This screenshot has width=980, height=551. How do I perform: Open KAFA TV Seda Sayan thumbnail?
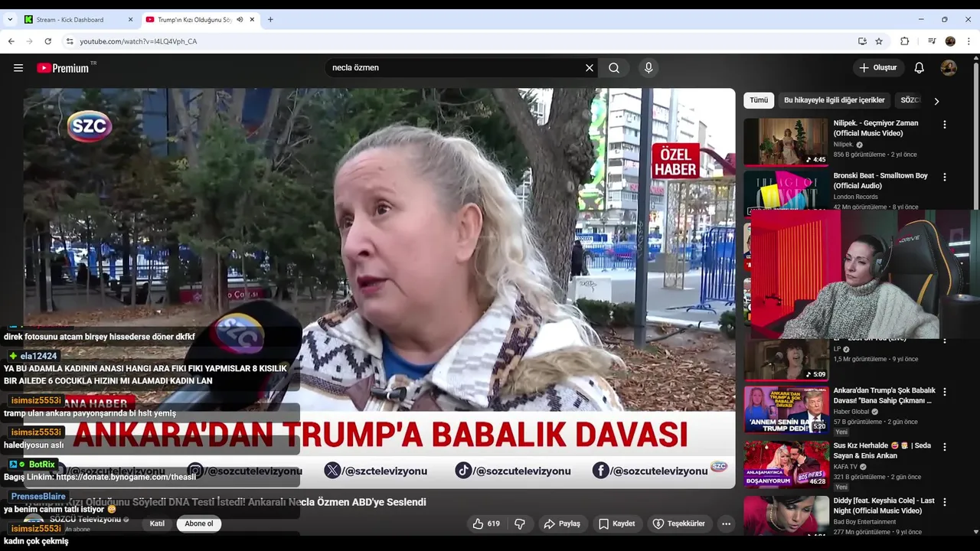(x=786, y=465)
